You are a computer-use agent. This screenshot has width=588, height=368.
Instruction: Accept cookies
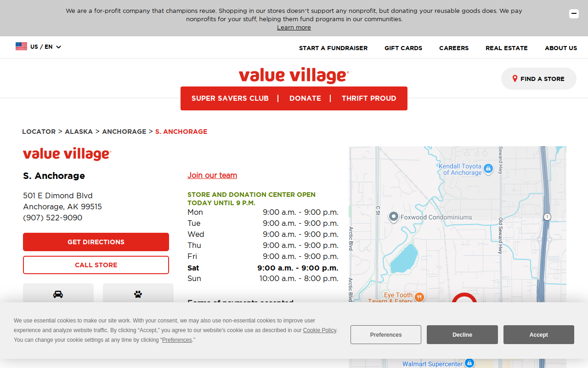tap(539, 335)
